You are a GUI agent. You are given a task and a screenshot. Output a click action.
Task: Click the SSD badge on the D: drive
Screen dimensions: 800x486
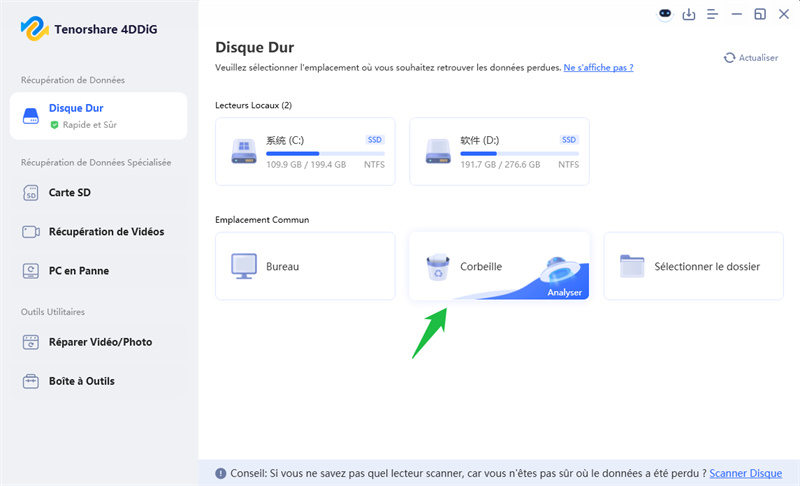568,140
